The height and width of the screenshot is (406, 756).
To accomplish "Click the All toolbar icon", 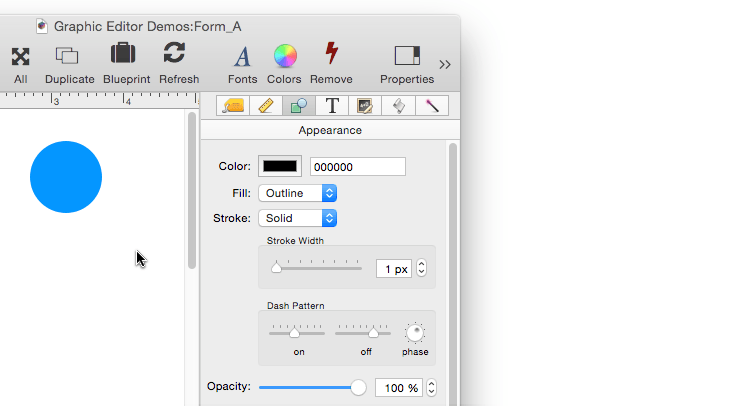I will tap(20, 57).
